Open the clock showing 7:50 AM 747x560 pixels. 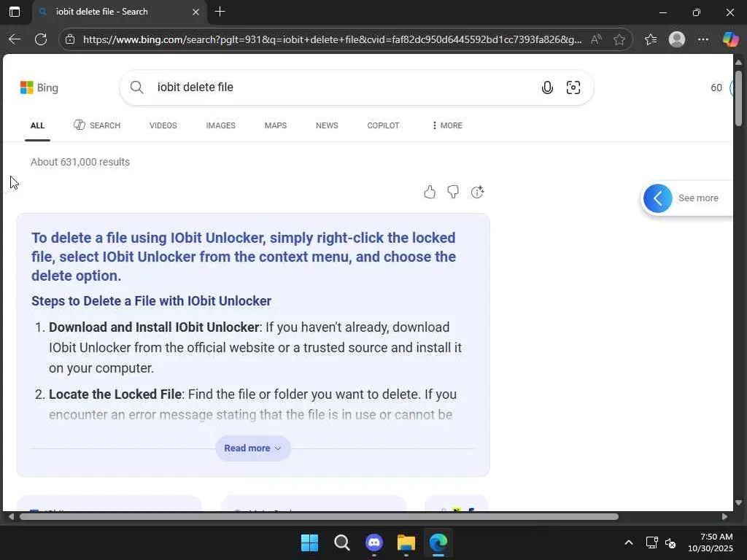[x=711, y=542]
